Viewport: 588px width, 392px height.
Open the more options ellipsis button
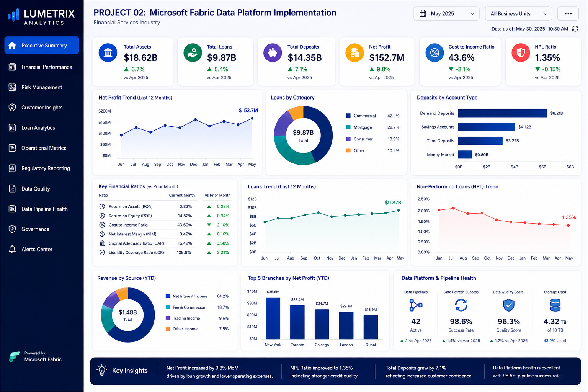(x=568, y=13)
